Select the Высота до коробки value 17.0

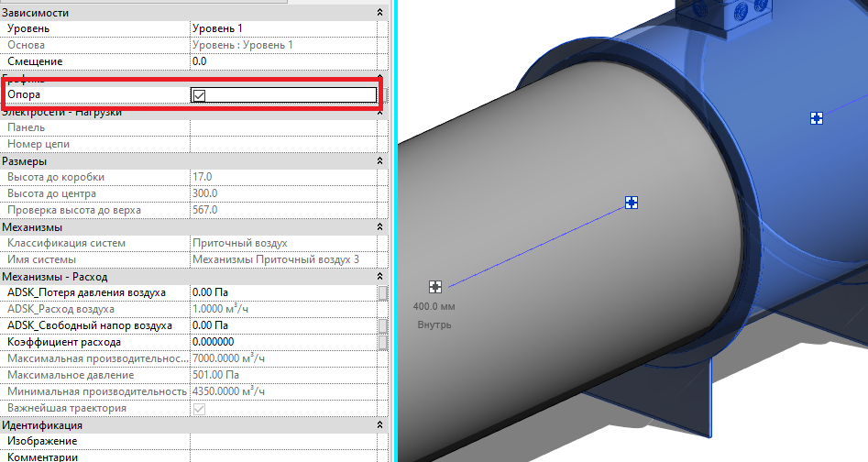(283, 177)
